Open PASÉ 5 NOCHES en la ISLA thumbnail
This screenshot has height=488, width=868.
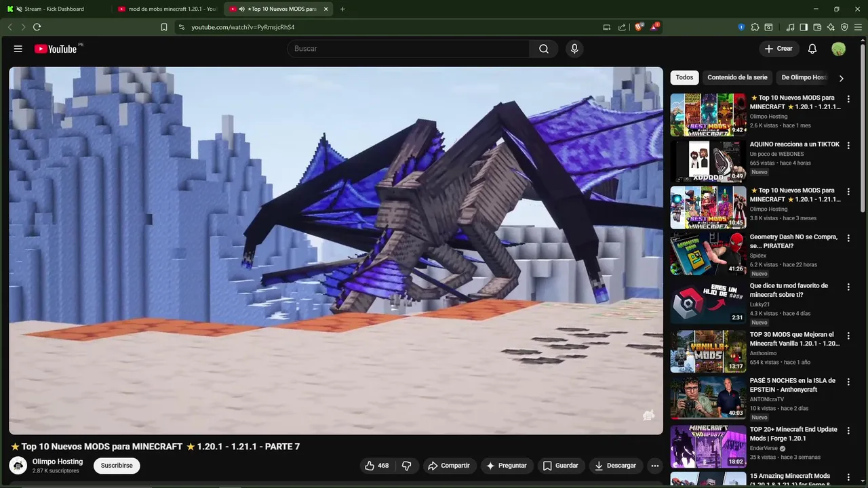(708, 399)
